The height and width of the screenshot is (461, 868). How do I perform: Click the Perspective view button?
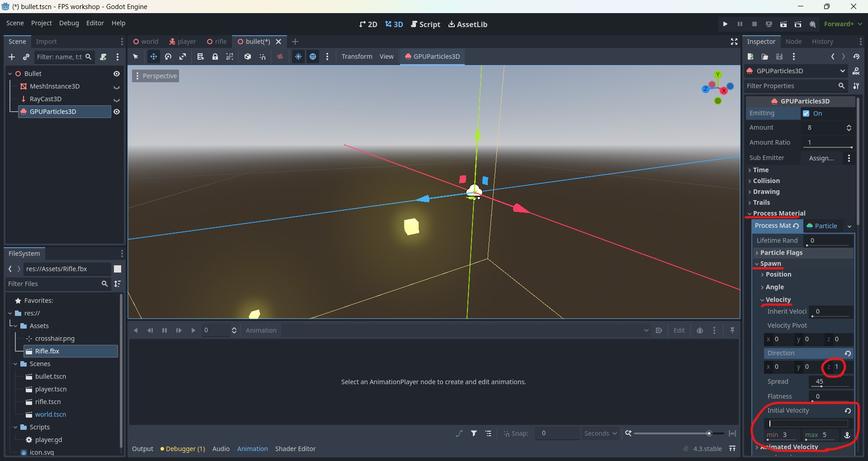156,76
